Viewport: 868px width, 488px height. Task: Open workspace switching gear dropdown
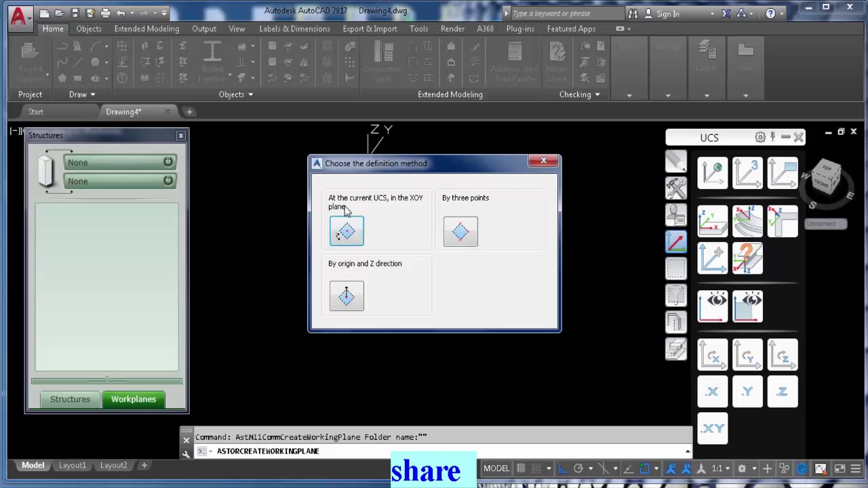(753, 468)
